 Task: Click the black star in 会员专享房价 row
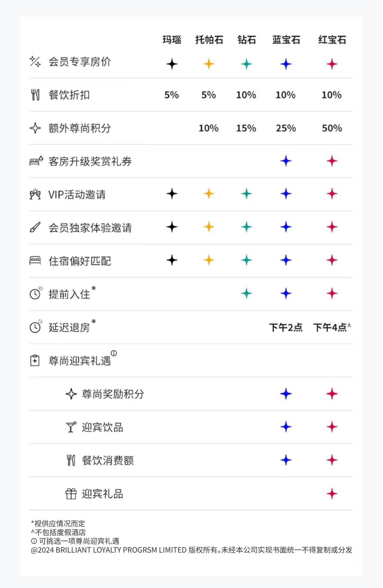tap(172, 64)
